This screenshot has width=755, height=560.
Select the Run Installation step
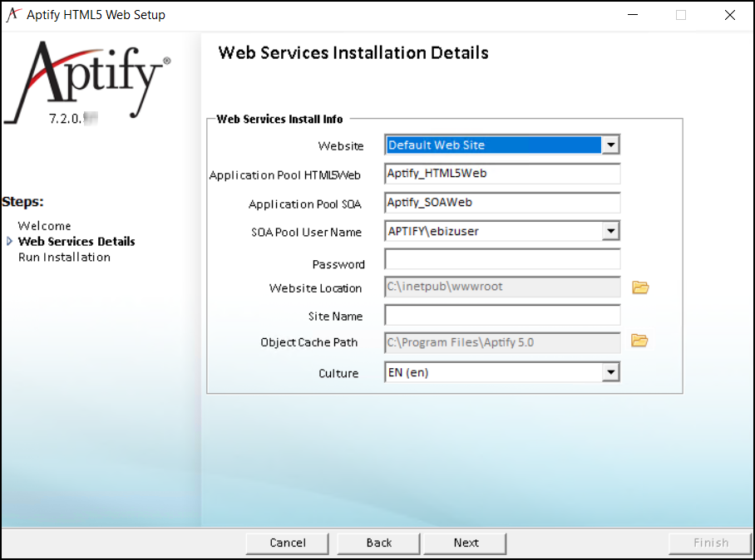tap(64, 258)
